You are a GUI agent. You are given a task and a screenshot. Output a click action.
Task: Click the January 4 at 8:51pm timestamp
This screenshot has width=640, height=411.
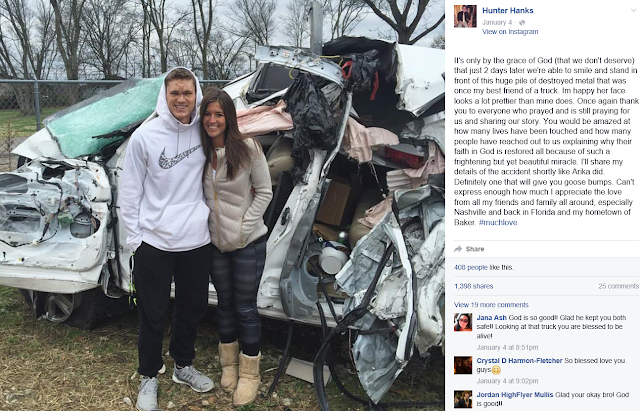click(x=507, y=347)
